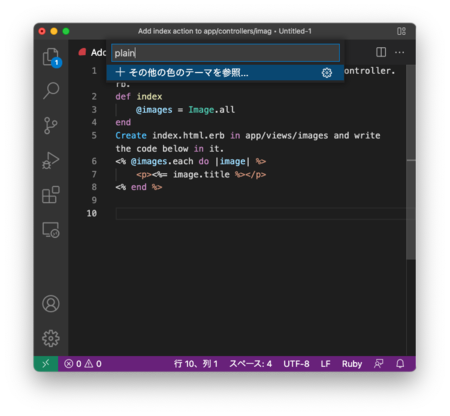Click the feedback icon in status bar
The width and height of the screenshot is (450, 416).
378,364
